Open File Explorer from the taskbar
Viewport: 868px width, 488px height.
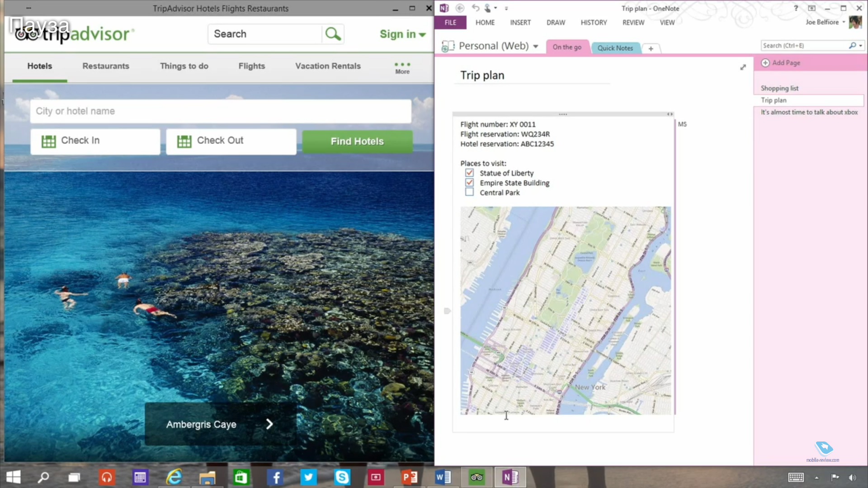click(207, 478)
